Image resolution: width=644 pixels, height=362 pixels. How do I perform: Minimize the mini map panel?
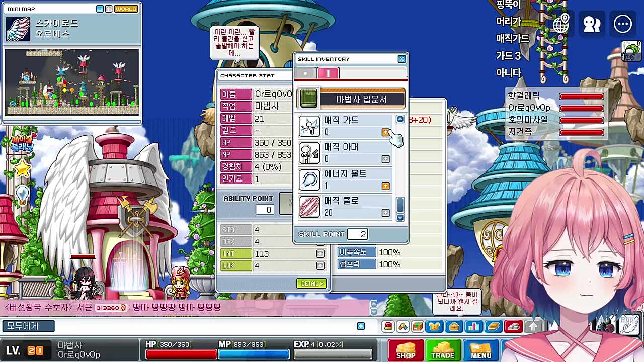click(x=100, y=9)
